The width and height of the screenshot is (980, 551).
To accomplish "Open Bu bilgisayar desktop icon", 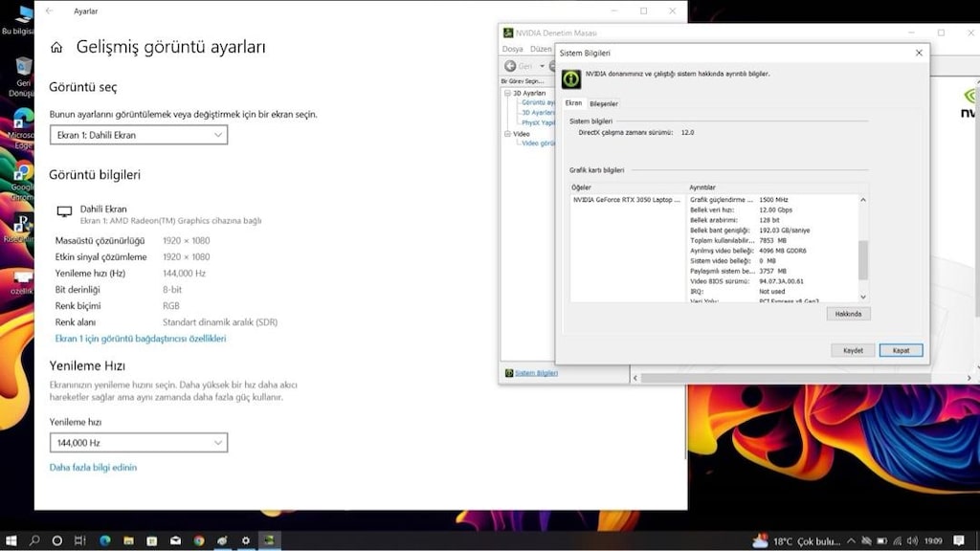I will click(x=22, y=19).
